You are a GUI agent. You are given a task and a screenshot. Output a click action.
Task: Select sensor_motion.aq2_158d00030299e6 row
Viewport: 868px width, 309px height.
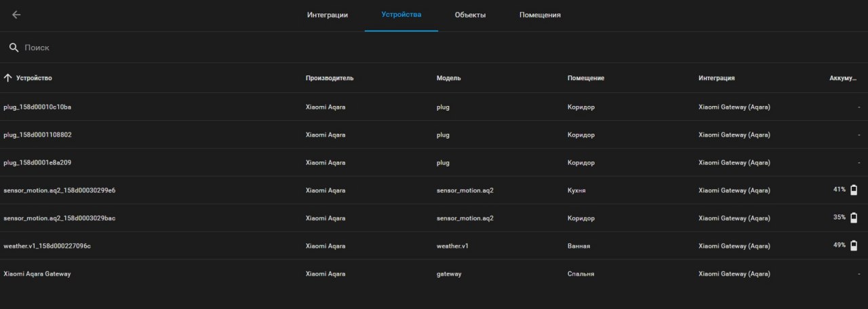point(434,190)
